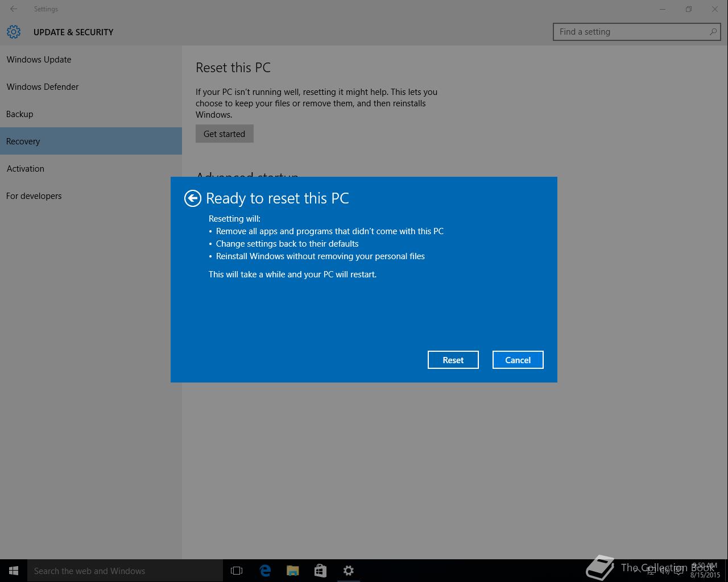Go back using Settings title bar arrow
Screen dimensions: 728x582
14,9
